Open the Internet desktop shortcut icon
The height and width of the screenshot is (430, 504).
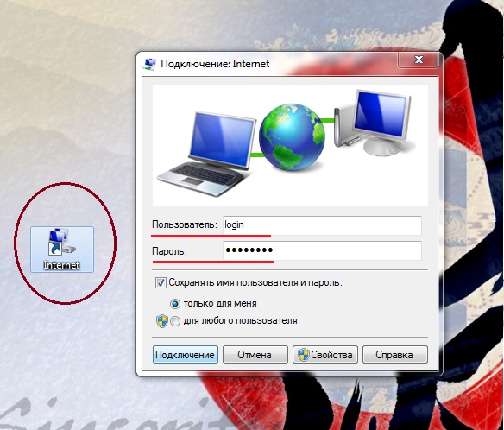[x=62, y=250]
